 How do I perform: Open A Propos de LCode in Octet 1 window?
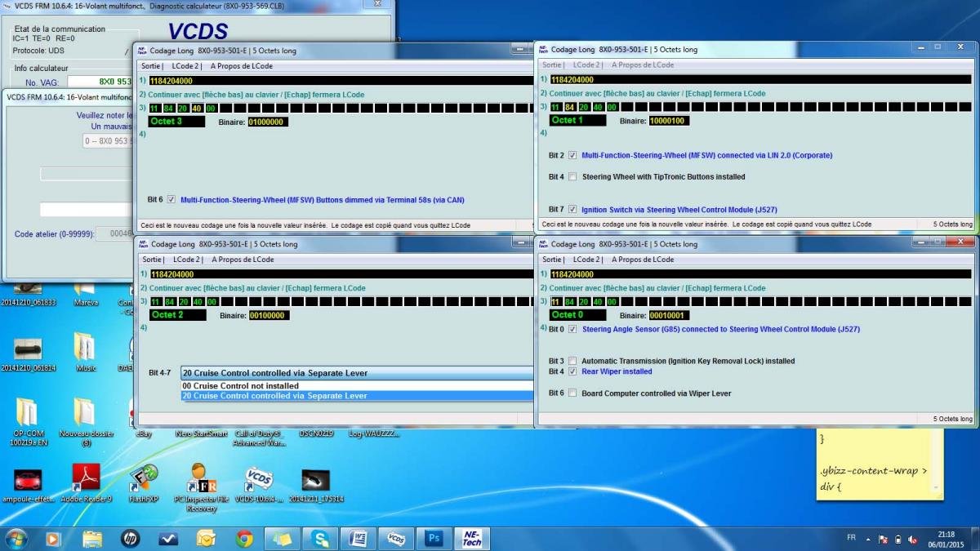coord(644,65)
